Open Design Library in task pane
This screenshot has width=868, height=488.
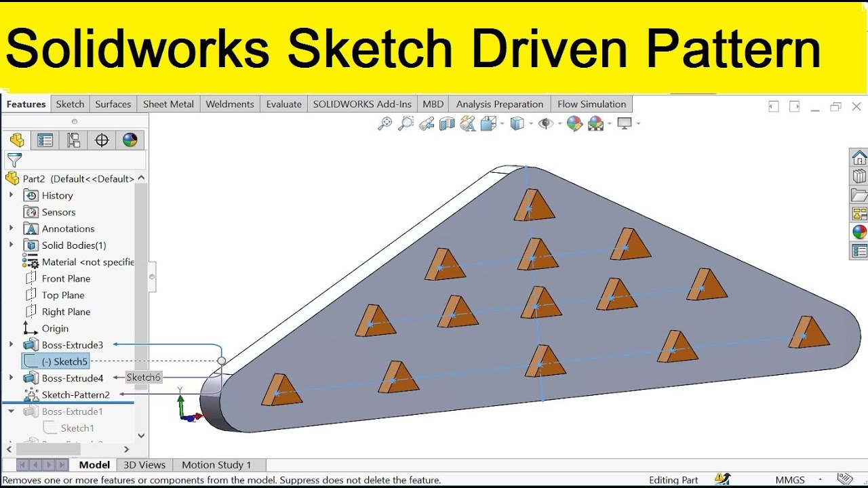click(859, 176)
